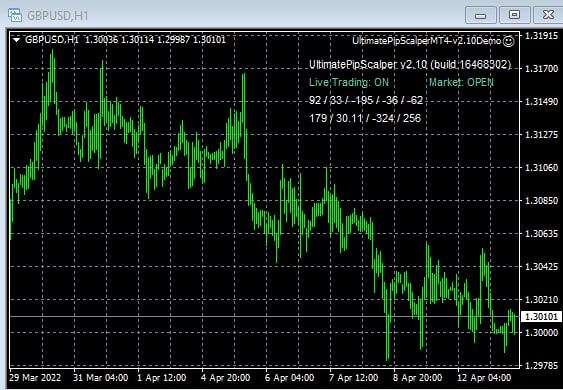
Task: Click the 29 Mar 2022 date label
Action: [35, 378]
